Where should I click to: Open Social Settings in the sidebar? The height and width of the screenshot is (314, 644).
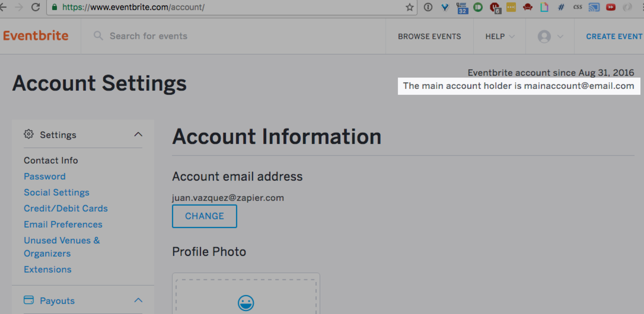point(56,192)
